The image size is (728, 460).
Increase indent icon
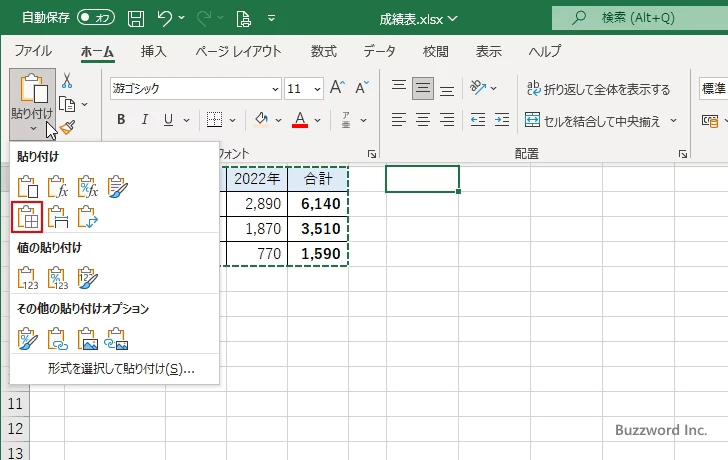pos(502,120)
